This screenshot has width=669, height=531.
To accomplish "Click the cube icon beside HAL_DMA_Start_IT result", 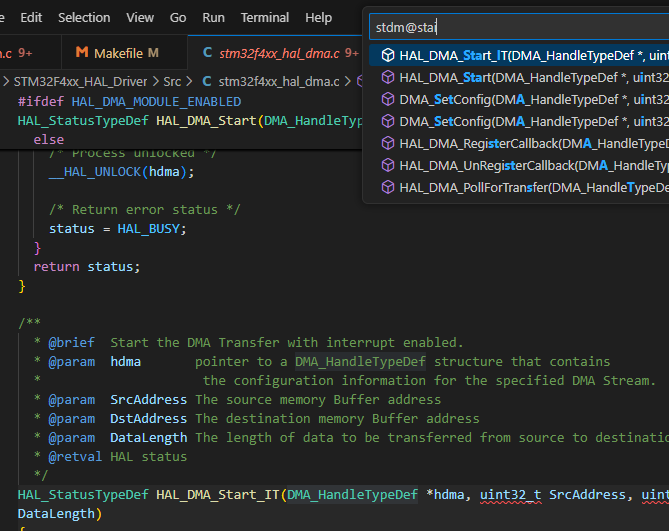I will [x=387, y=55].
